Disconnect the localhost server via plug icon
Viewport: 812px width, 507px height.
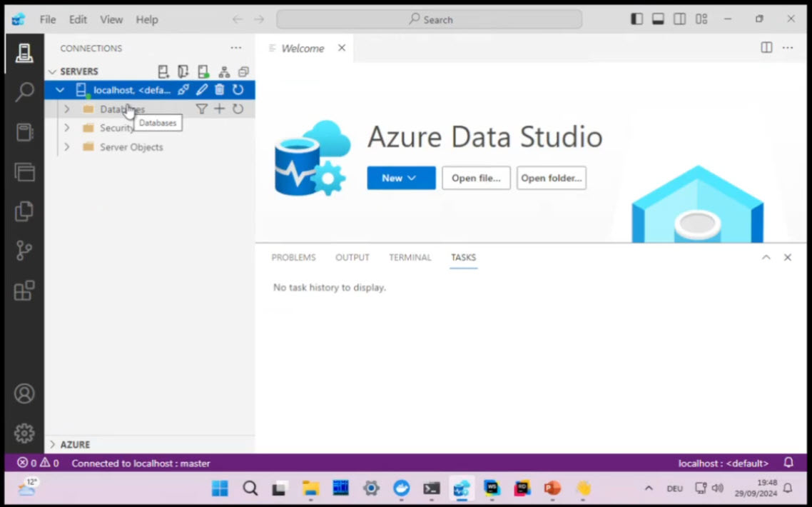point(183,90)
